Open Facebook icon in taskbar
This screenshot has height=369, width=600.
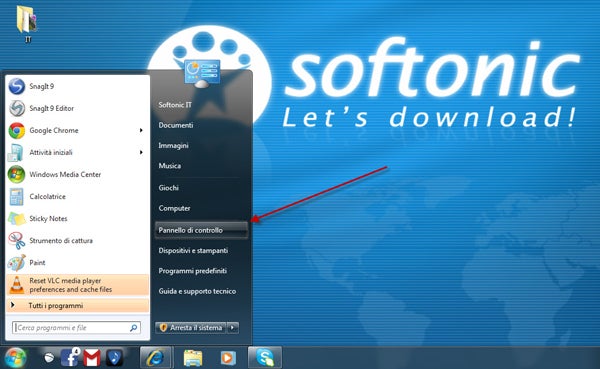point(70,358)
